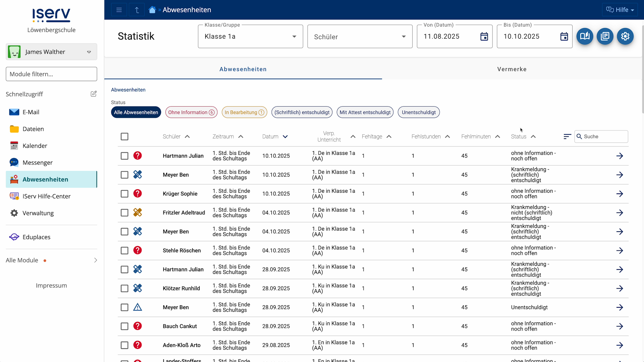Tick the select-all checkbox in table header
The width and height of the screenshot is (644, 362).
coord(124,136)
